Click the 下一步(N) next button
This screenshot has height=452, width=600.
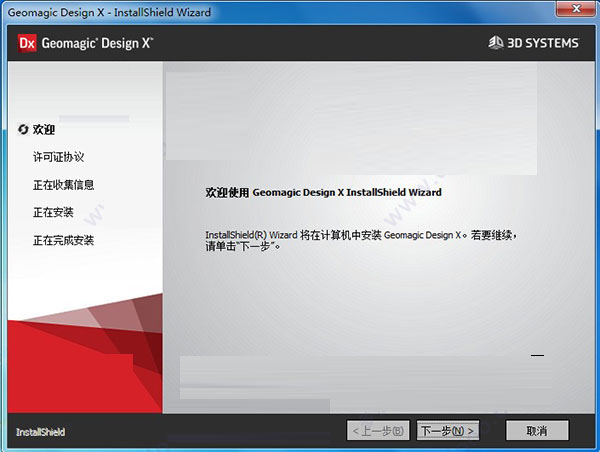(x=448, y=431)
